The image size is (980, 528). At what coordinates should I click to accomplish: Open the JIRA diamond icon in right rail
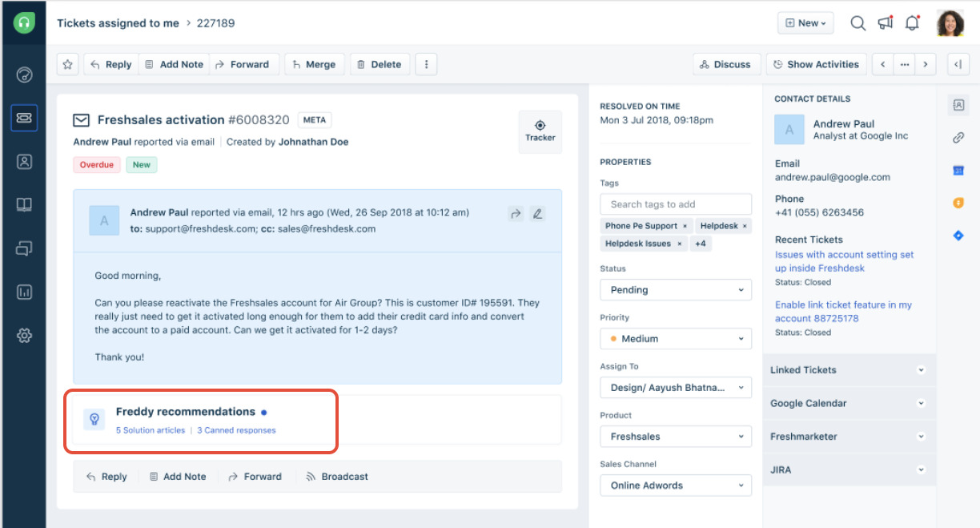coord(958,235)
